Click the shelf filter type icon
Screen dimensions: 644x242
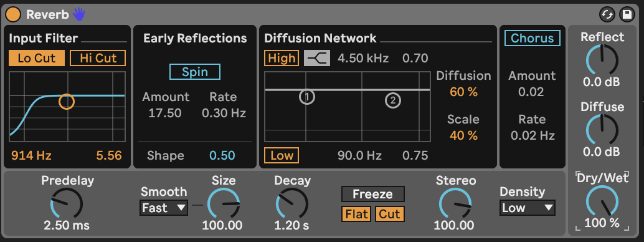(316, 59)
